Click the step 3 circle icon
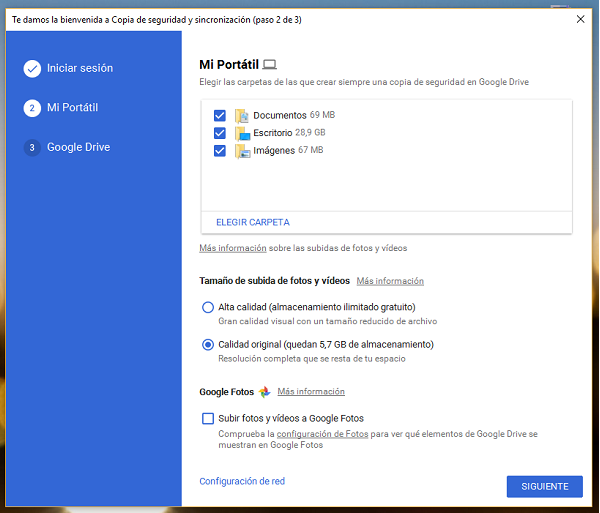This screenshot has width=600, height=513. [x=32, y=148]
